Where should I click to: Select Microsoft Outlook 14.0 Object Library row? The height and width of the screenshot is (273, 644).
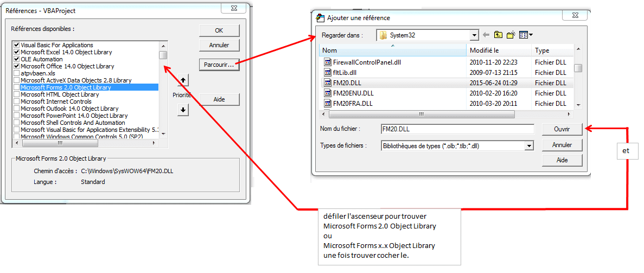tap(86, 109)
